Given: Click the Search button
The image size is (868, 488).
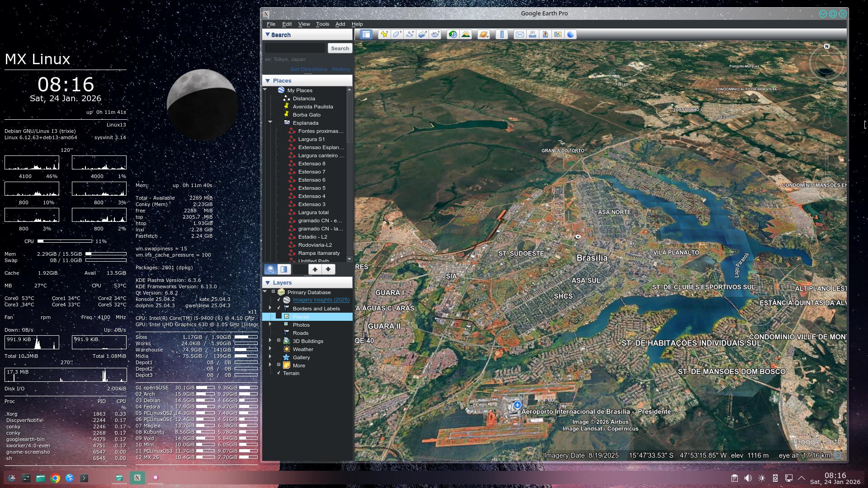Looking at the screenshot, I should 340,48.
